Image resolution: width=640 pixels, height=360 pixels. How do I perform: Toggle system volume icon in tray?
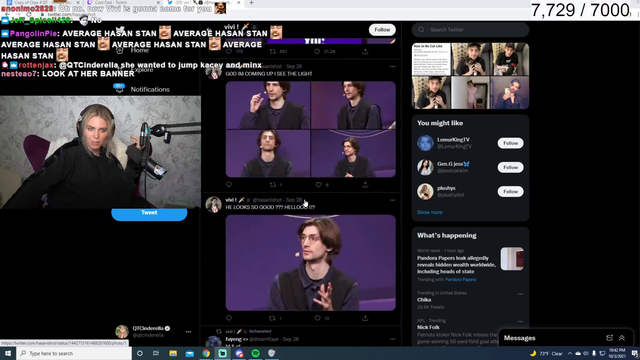click(586, 353)
